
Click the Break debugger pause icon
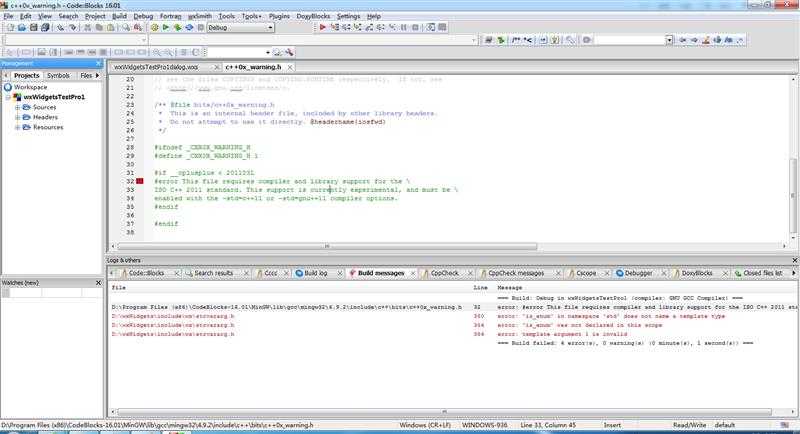click(404, 28)
